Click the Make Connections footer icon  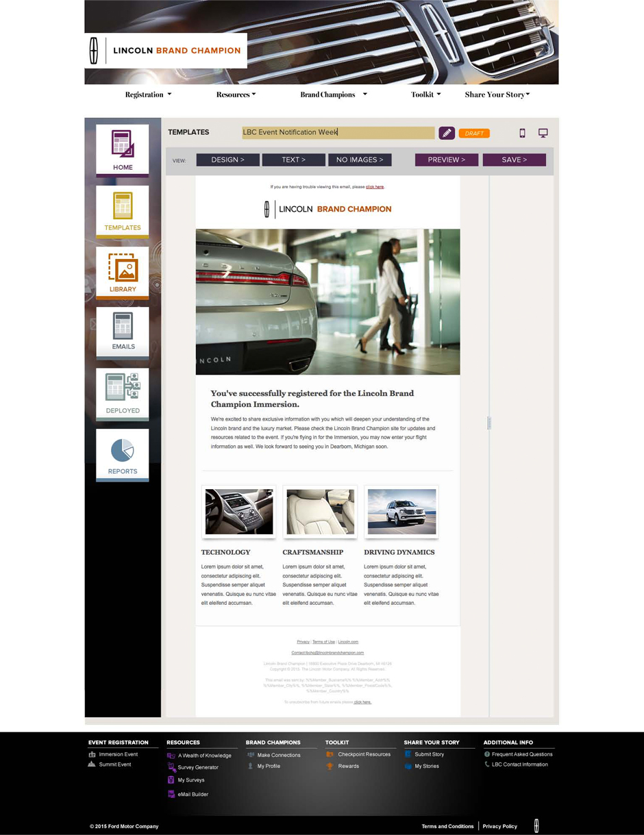[251, 755]
